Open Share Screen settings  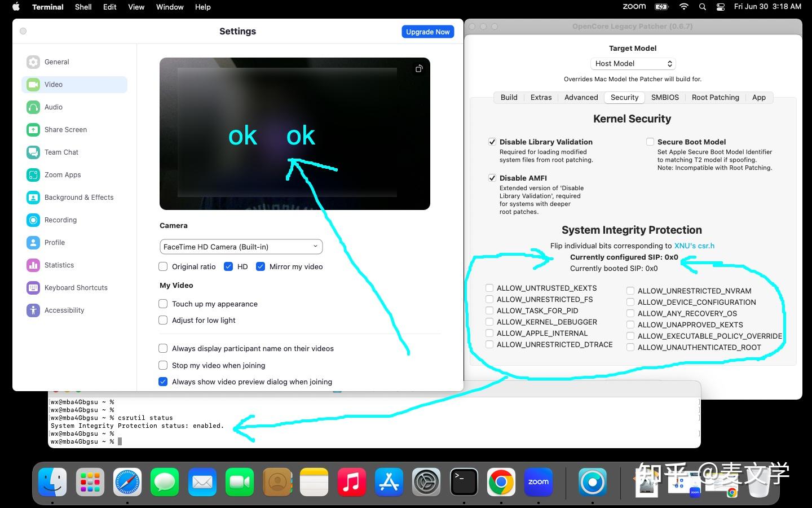(x=74, y=130)
